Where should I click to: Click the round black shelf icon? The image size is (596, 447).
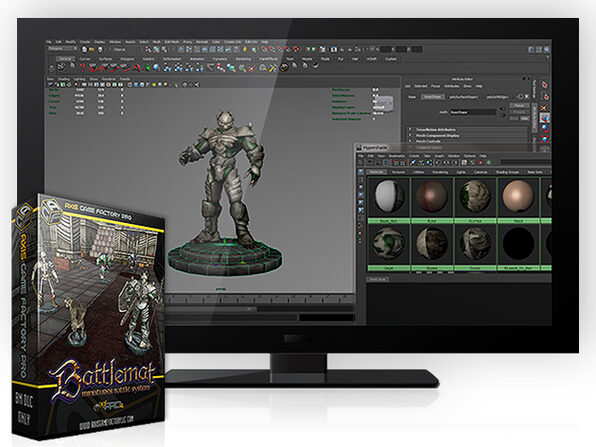click(x=284, y=67)
